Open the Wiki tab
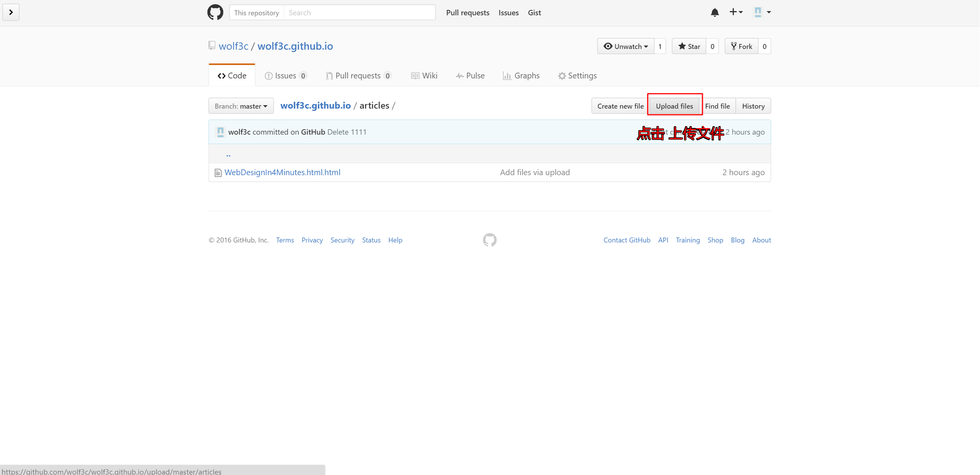This screenshot has width=980, height=475. tap(424, 76)
